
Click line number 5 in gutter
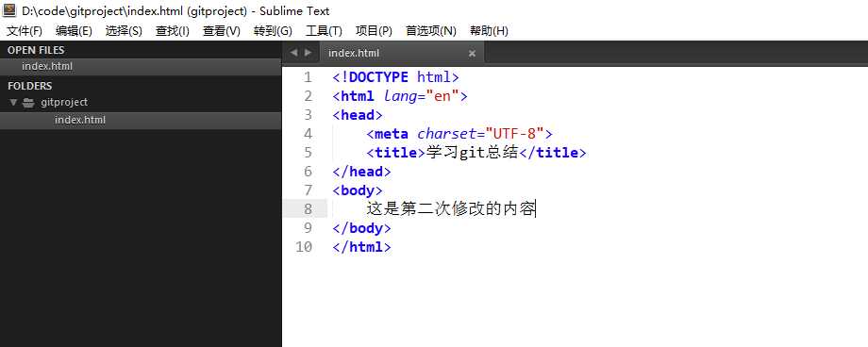pos(308,153)
